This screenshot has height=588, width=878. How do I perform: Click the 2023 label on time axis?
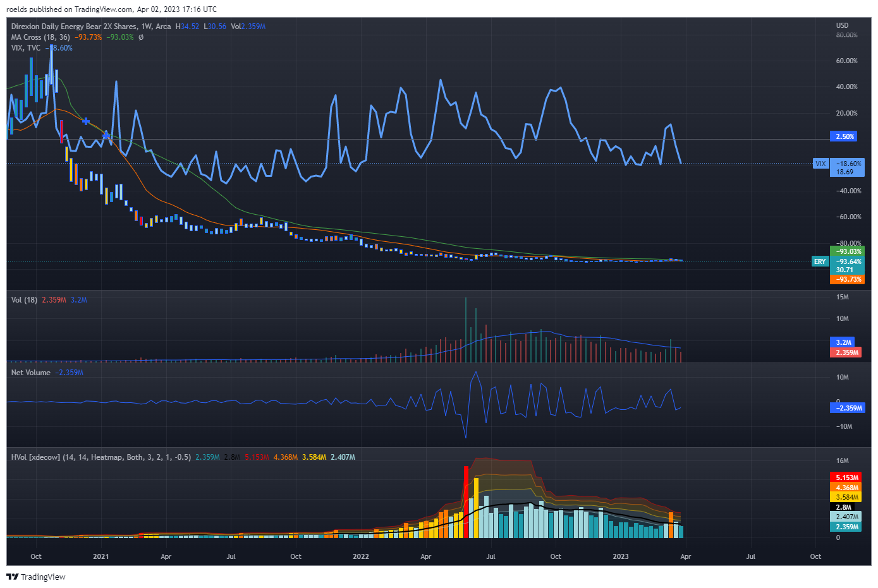[621, 556]
